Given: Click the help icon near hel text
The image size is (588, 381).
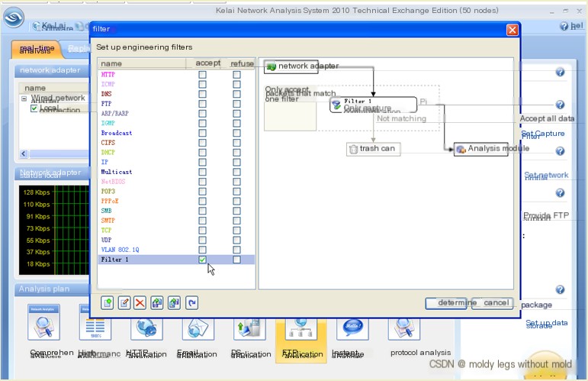Looking at the screenshot, I should (x=564, y=26).
